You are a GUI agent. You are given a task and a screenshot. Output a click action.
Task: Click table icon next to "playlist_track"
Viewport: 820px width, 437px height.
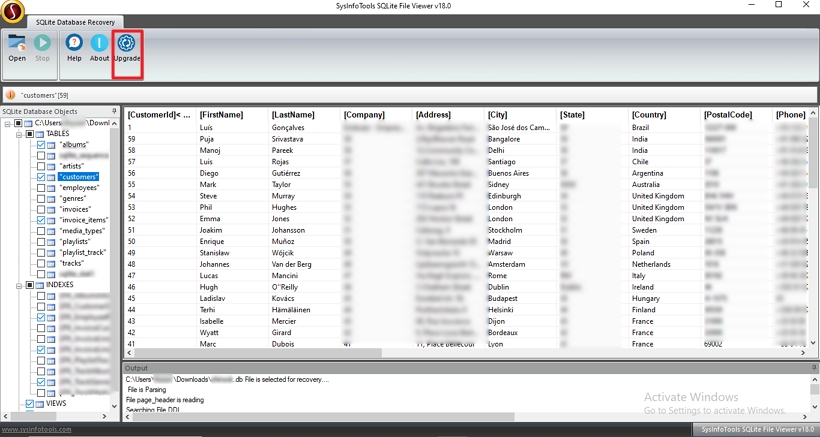pyautogui.click(x=51, y=252)
